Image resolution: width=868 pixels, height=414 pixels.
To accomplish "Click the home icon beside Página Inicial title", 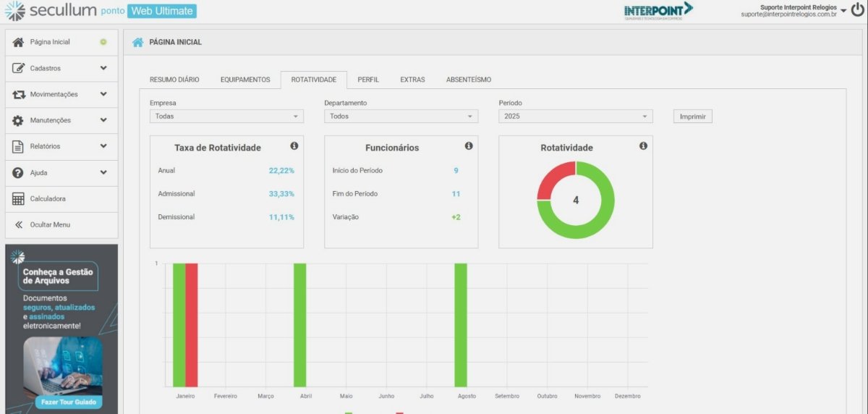I will pyautogui.click(x=137, y=42).
